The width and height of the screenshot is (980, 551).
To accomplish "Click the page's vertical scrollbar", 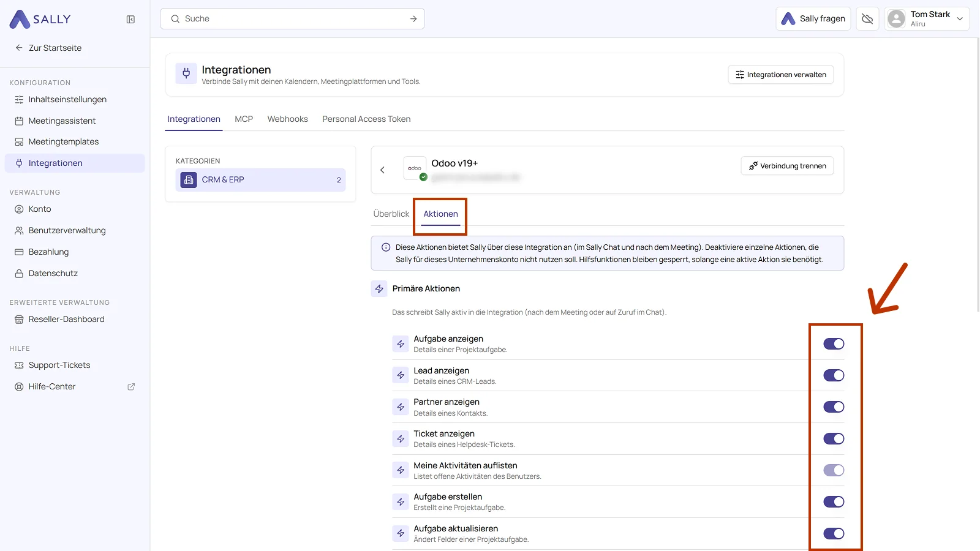I will pos(977,174).
